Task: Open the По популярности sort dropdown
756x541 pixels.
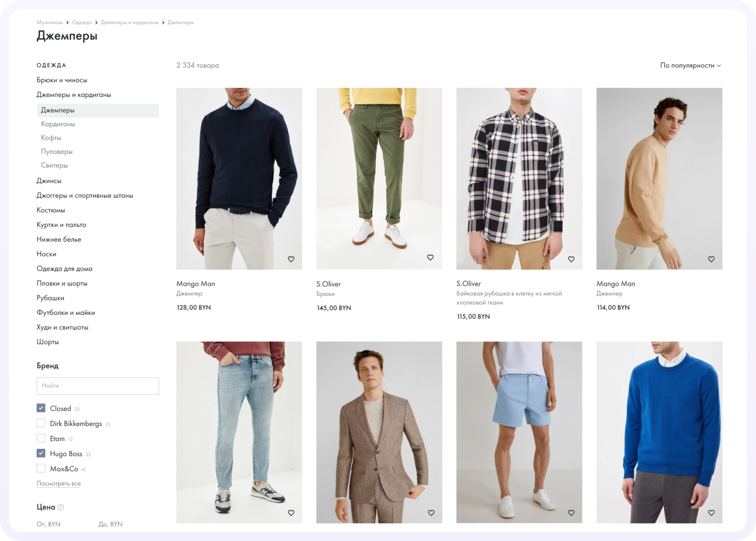Action: point(690,66)
